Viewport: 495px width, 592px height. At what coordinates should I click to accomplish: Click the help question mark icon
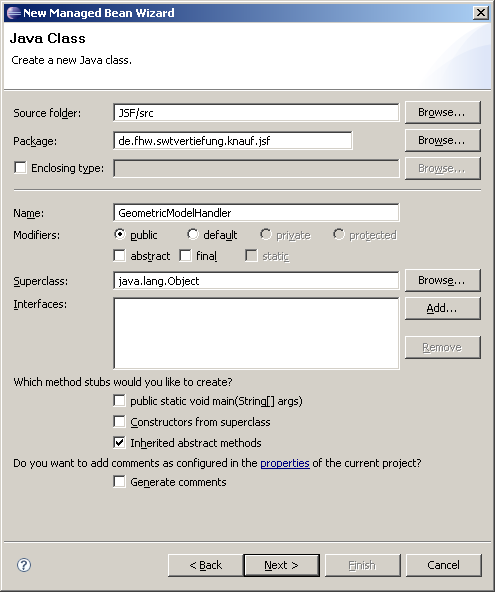click(24, 565)
